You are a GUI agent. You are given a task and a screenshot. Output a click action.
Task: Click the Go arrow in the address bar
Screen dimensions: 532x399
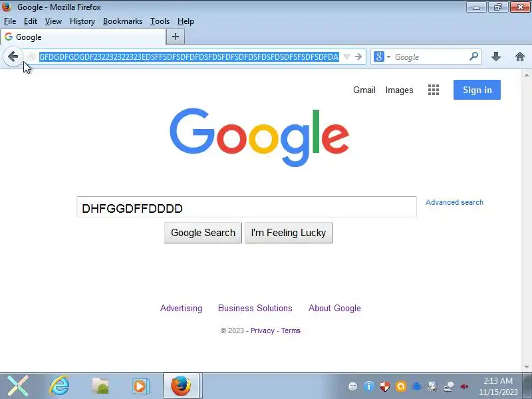(358, 57)
